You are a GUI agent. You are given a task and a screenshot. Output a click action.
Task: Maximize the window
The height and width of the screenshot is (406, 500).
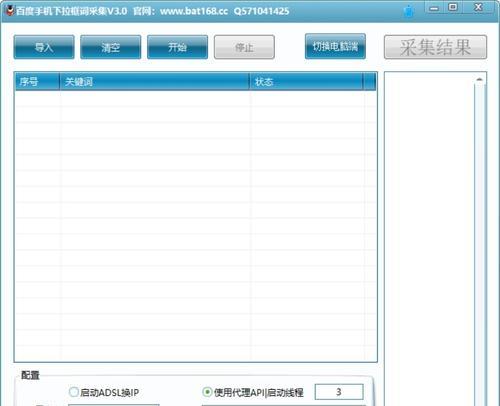(453, 7)
